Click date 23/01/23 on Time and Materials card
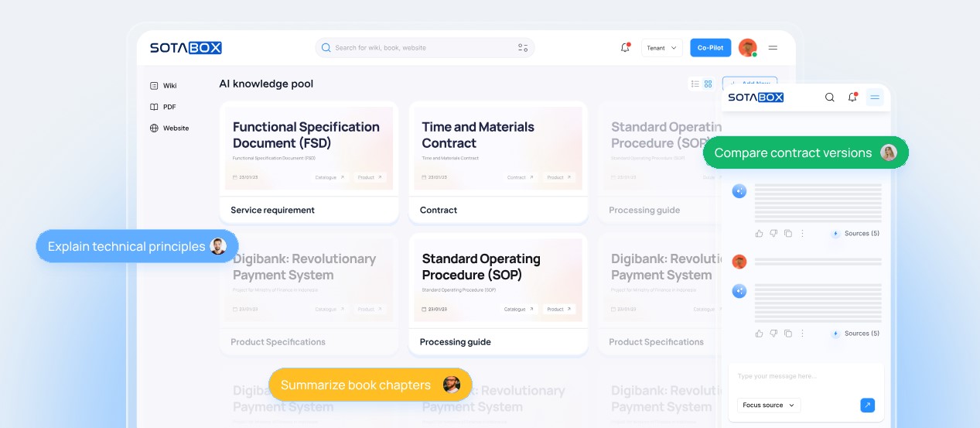Screen dimensions: 980x428 click(434, 177)
